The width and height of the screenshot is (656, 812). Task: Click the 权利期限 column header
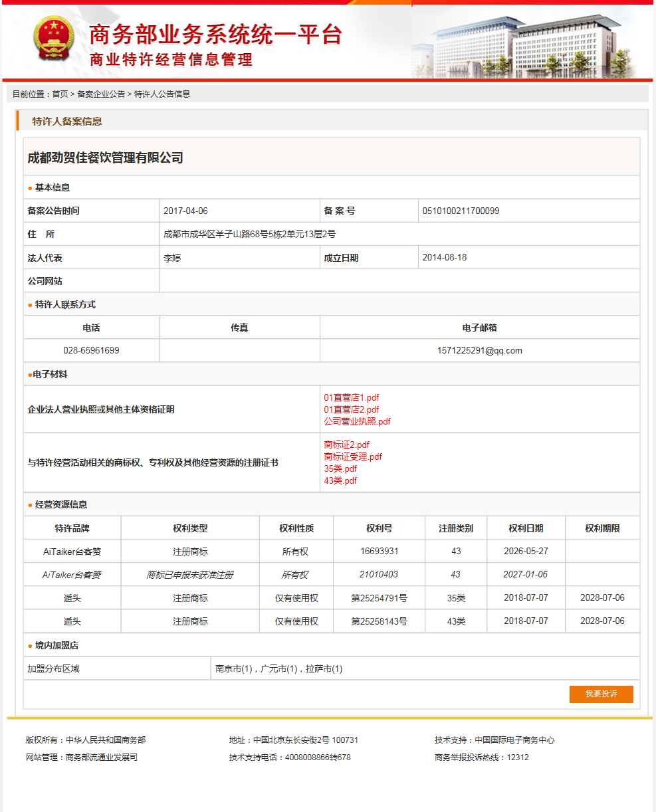click(603, 528)
